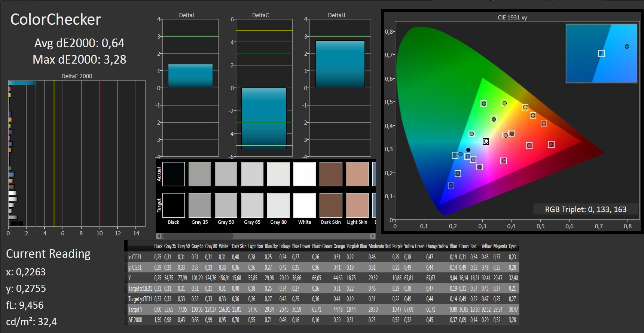Click the Avg dE2000: 0,64 text
Image resolution: width=644 pixels, height=333 pixels.
tap(79, 43)
